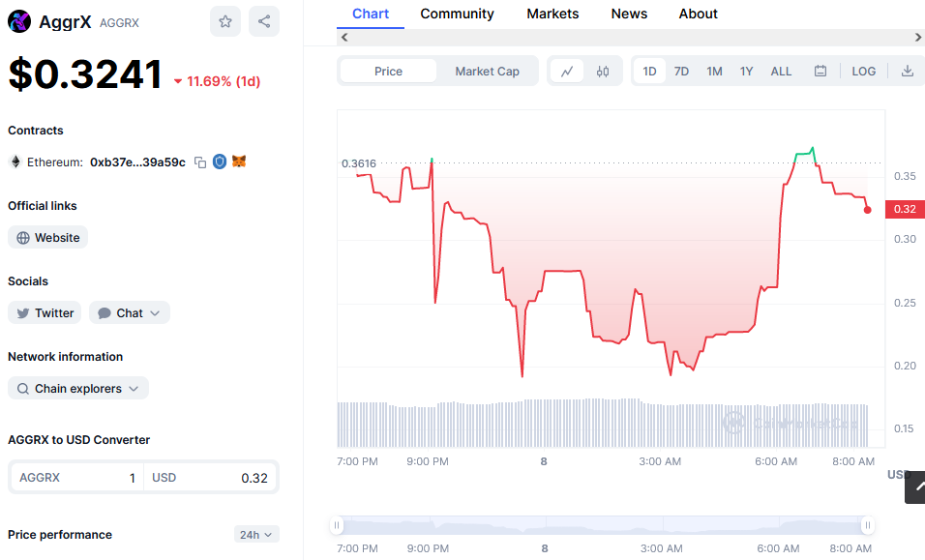Click the red endpoint dot on chart
This screenshot has width=925, height=560.
pyautogui.click(x=867, y=210)
